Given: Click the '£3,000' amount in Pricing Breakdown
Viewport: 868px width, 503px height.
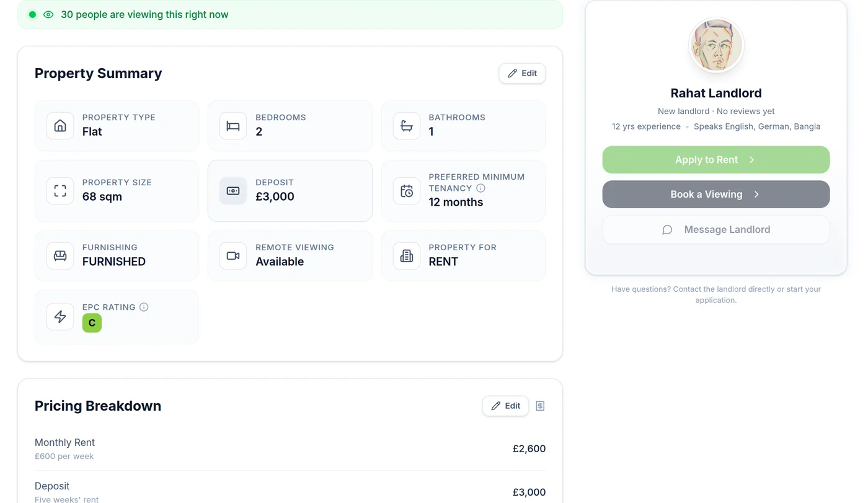Looking at the screenshot, I should [529, 492].
